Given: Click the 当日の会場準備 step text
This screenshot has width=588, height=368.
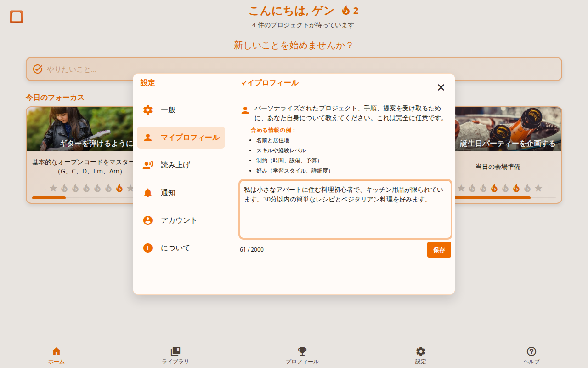Looking at the screenshot, I should pyautogui.click(x=498, y=167).
